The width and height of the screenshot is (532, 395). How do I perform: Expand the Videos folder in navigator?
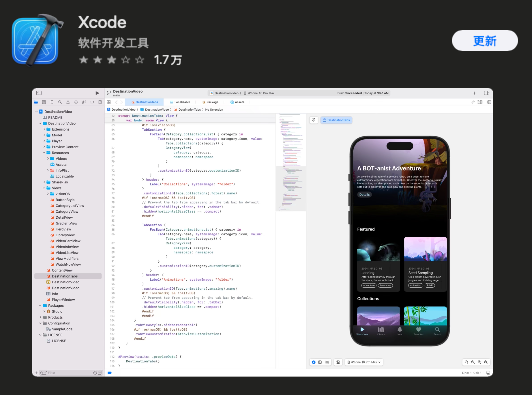point(48,158)
